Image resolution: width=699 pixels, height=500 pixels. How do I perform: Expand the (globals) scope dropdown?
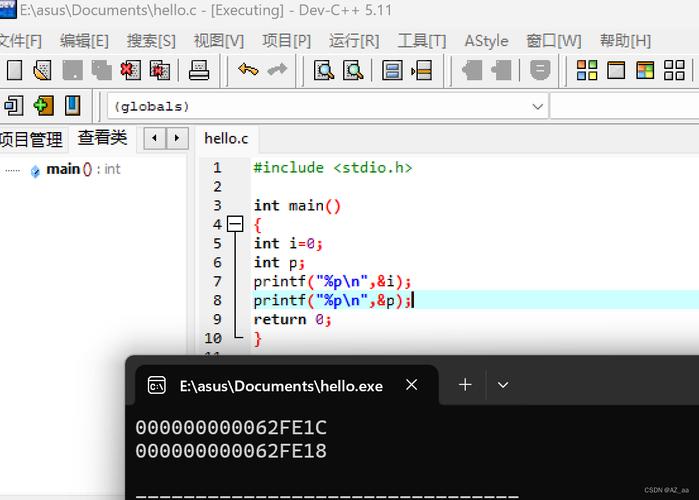click(x=537, y=107)
